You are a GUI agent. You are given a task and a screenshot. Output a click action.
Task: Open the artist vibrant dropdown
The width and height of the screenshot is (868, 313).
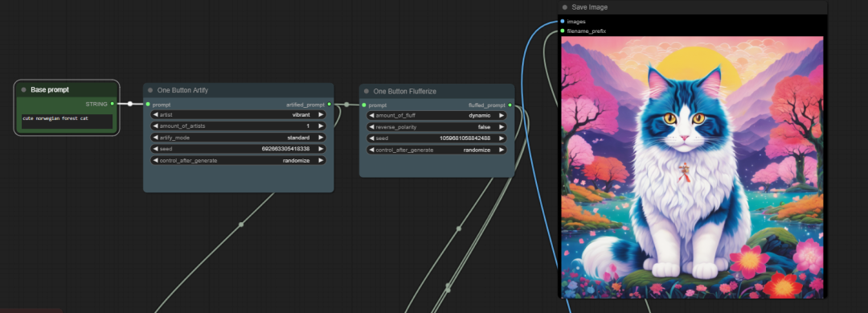tap(238, 115)
